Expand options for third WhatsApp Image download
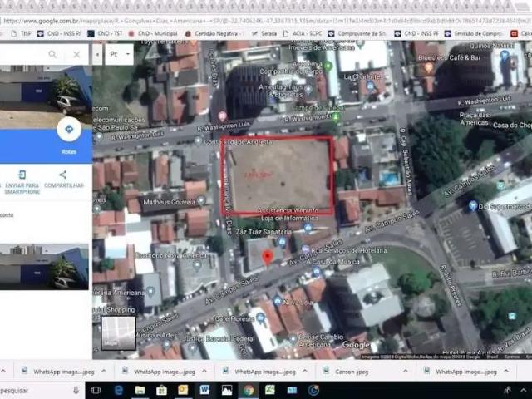The width and height of the screenshot is (532, 399). click(305, 372)
